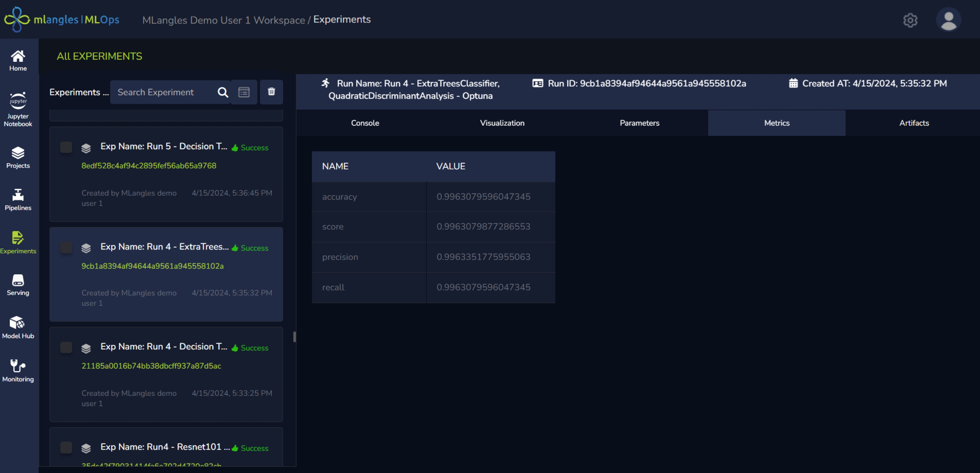This screenshot has height=473, width=980.
Task: Open the Artifacts tab
Action: coord(914,123)
